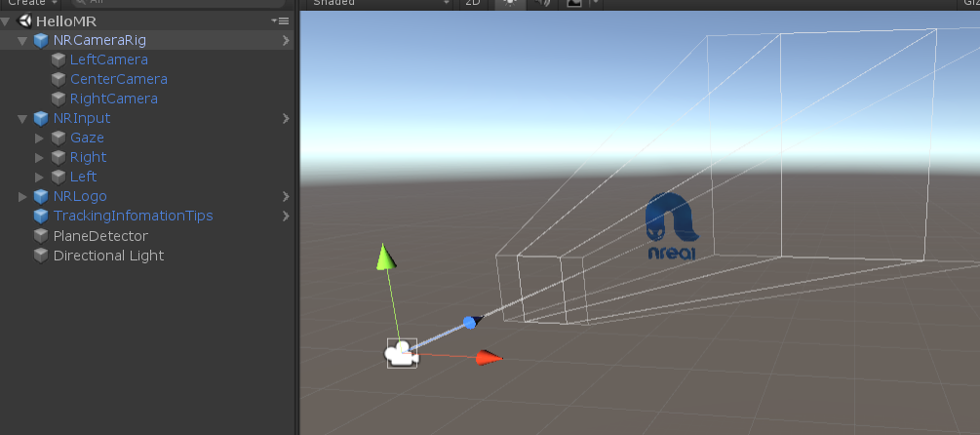Open the NRInput prefab via chevron arrow

[286, 118]
